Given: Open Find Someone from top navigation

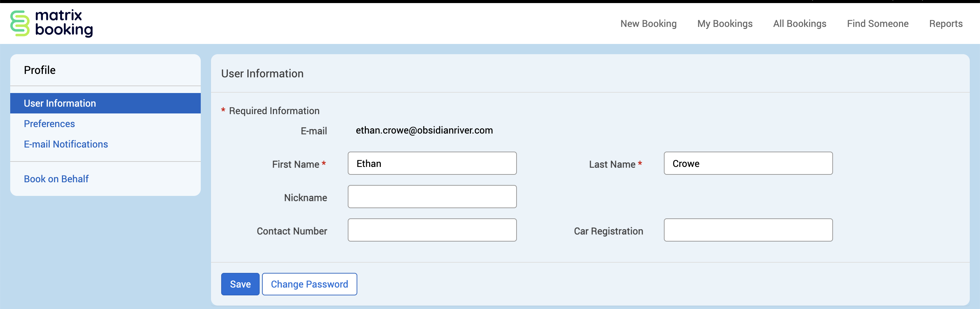Looking at the screenshot, I should coord(877,24).
